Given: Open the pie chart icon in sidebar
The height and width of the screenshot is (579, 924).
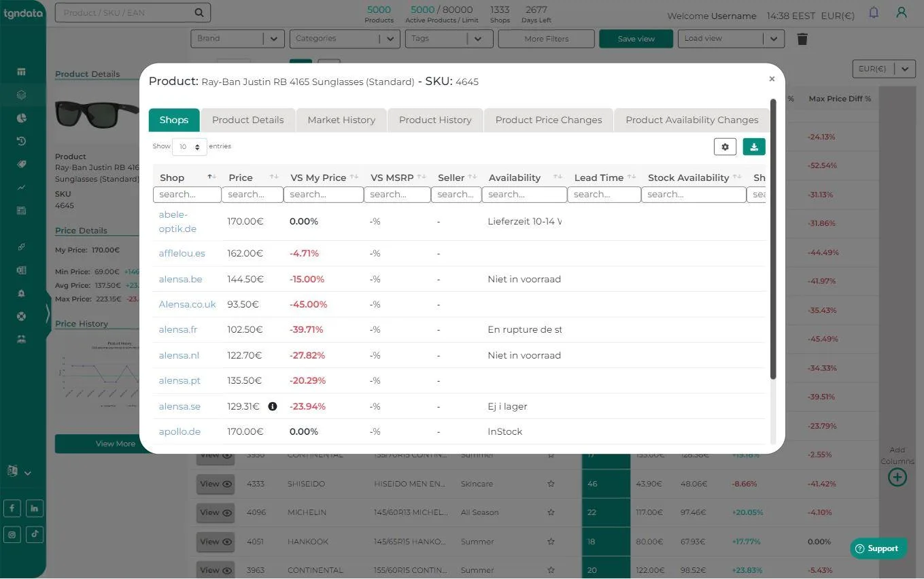Looking at the screenshot, I should pyautogui.click(x=21, y=118).
